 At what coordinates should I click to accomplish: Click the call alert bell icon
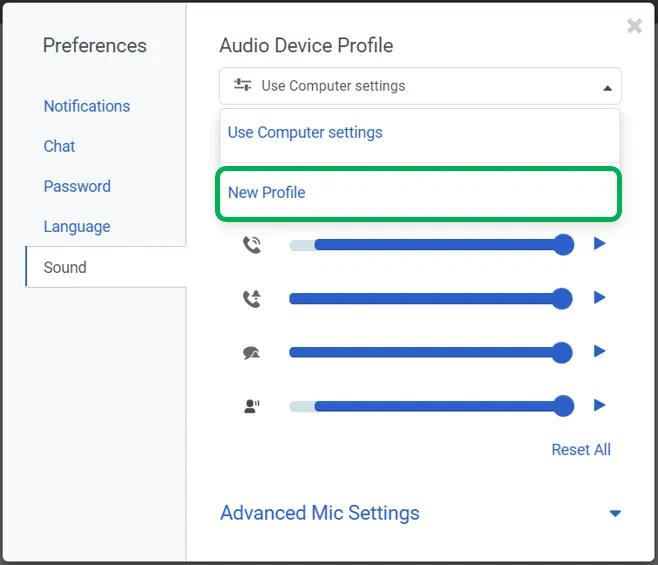point(251,298)
